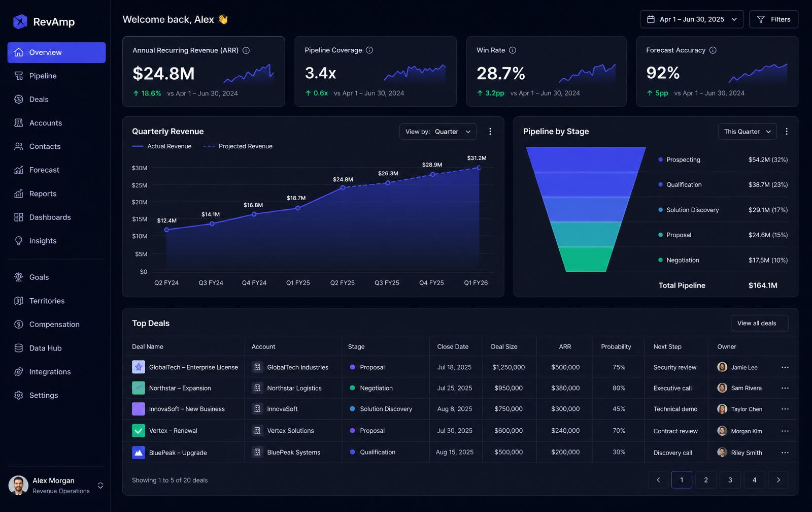Viewport: 812px width, 512px height.
Task: Open row actions for GlobalTech deal
Action: 785,367
